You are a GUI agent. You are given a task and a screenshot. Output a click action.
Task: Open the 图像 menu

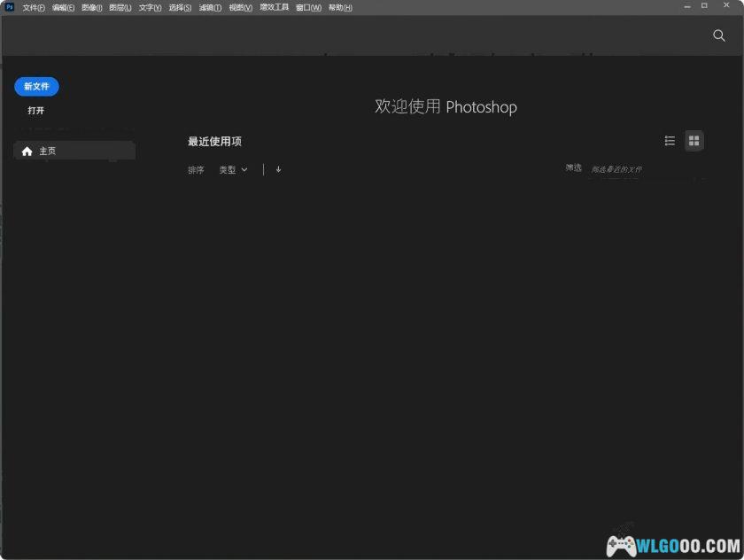tap(91, 6)
